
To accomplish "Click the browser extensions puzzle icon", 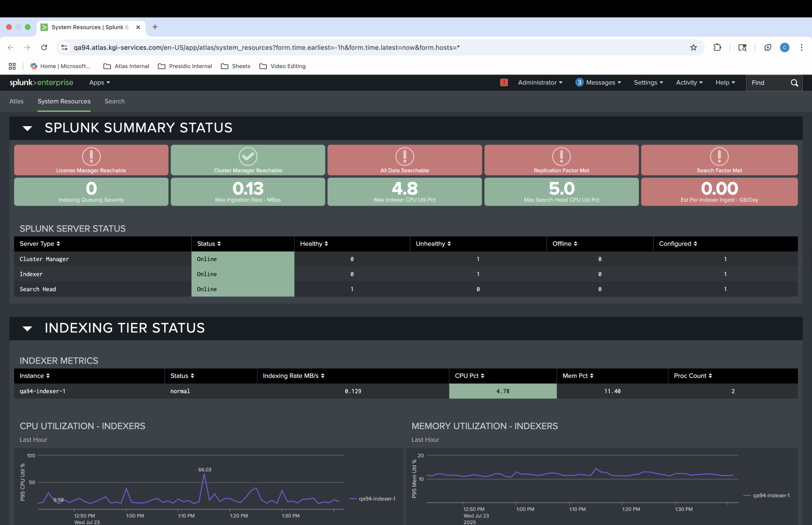I will [x=717, y=47].
